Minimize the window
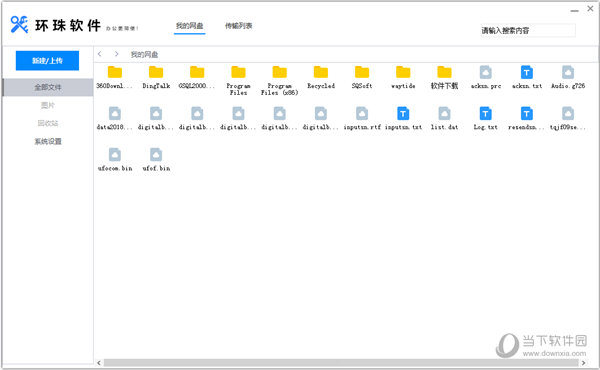The image size is (600, 370). [574, 10]
